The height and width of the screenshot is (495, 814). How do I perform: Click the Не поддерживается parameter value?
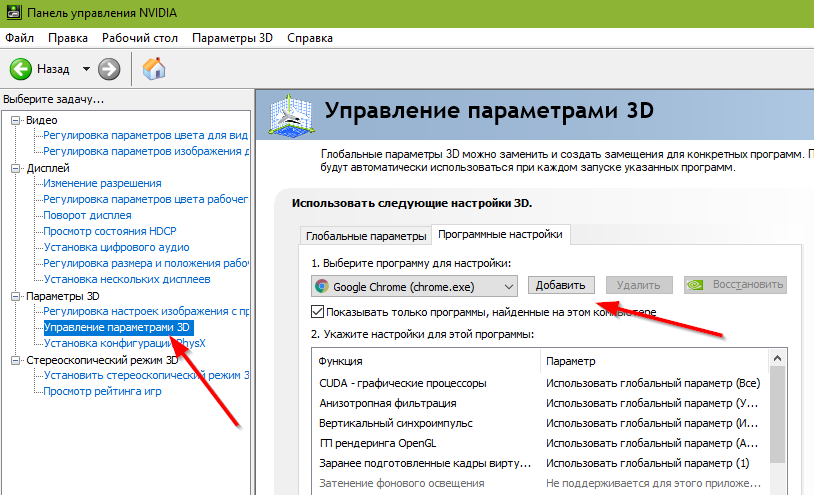[653, 483]
